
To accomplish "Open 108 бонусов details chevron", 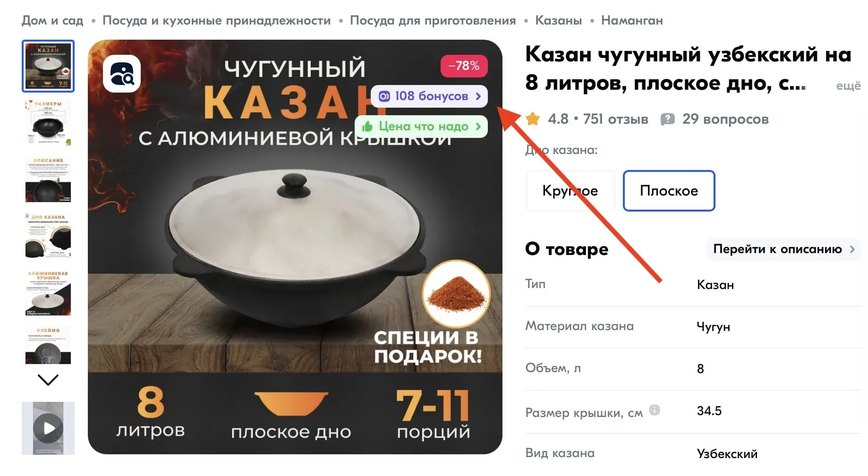I will (x=478, y=96).
